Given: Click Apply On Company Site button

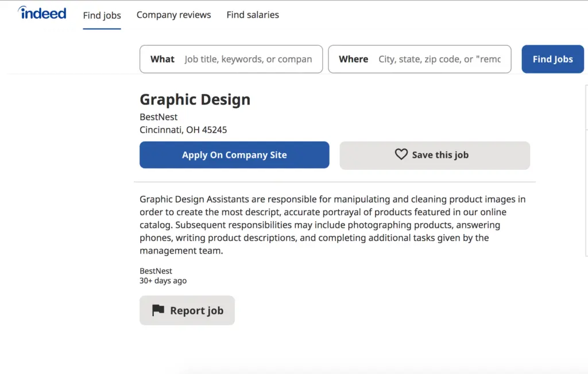Looking at the screenshot, I should tap(234, 155).
